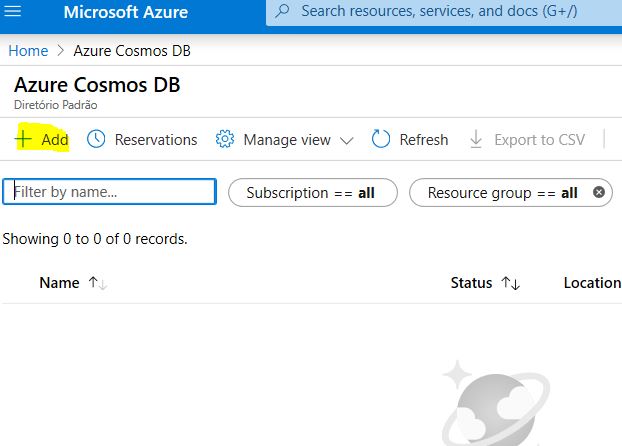Open the Subscription == all filter
The image size is (622, 446).
pyautogui.click(x=313, y=192)
